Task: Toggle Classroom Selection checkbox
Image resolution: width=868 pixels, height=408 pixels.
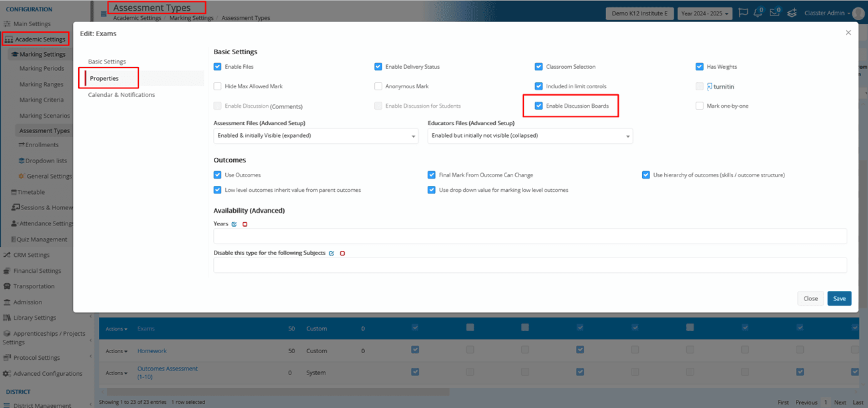Action: click(539, 67)
